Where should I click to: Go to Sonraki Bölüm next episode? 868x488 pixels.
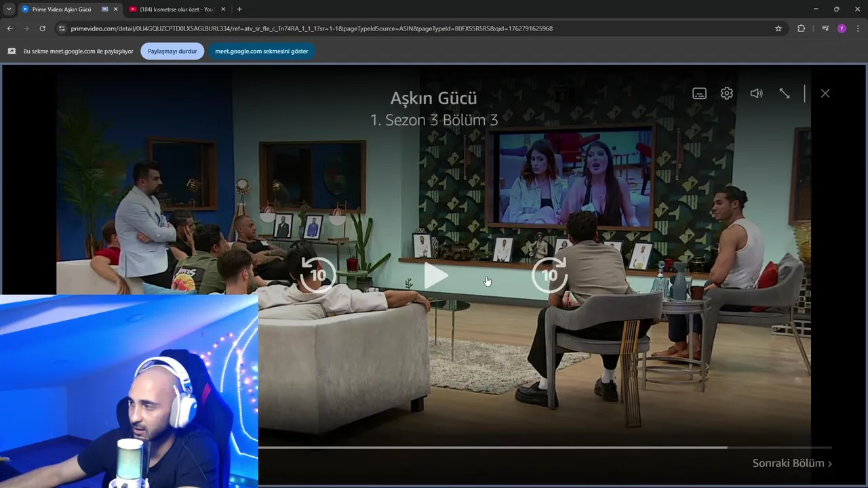coord(792,463)
